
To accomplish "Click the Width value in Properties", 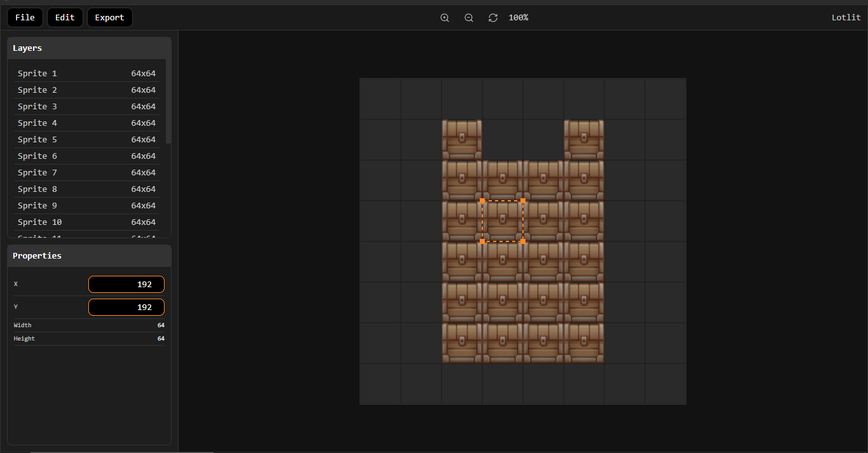I will click(160, 325).
